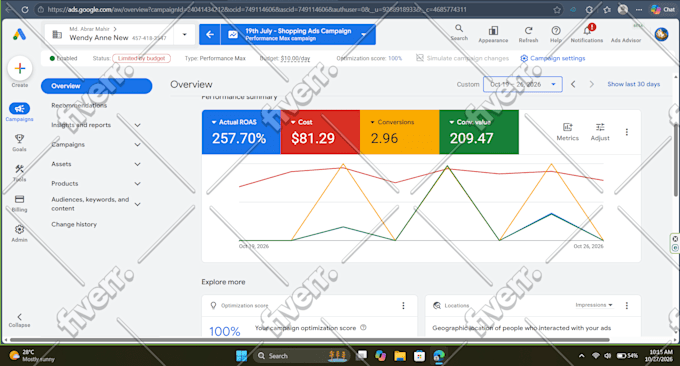Reload the page in the browser
This screenshot has width=680, height=366.
(25, 9)
